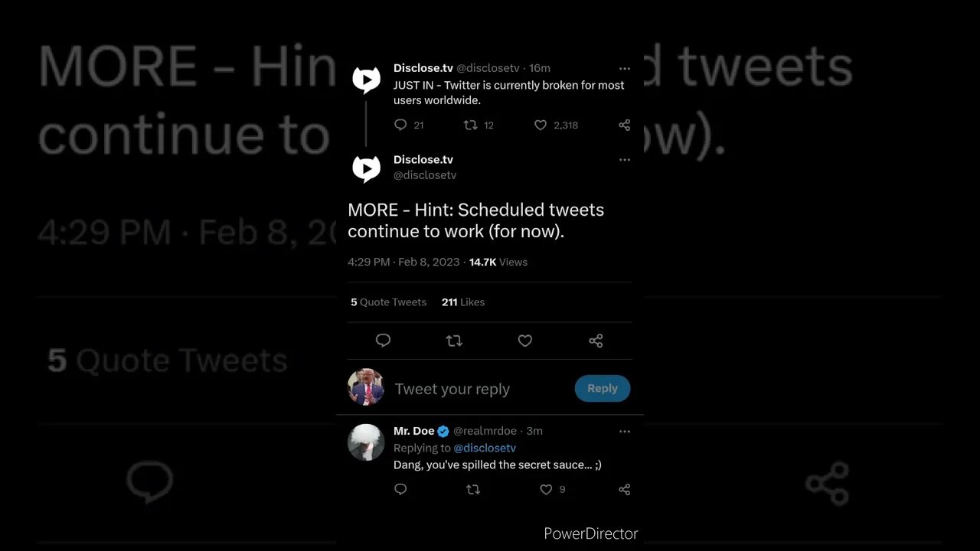Click the reply icon on the main tweet
980x551 pixels.
[384, 341]
